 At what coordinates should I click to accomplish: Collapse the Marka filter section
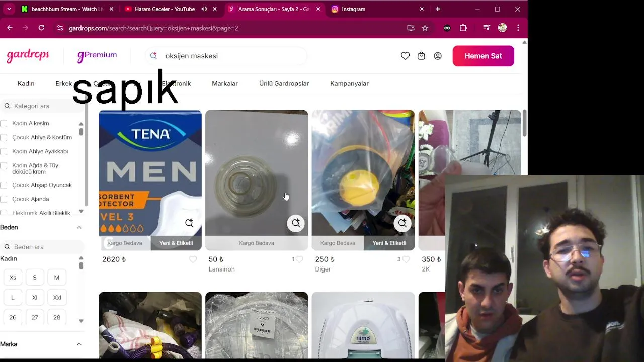pos(79,344)
